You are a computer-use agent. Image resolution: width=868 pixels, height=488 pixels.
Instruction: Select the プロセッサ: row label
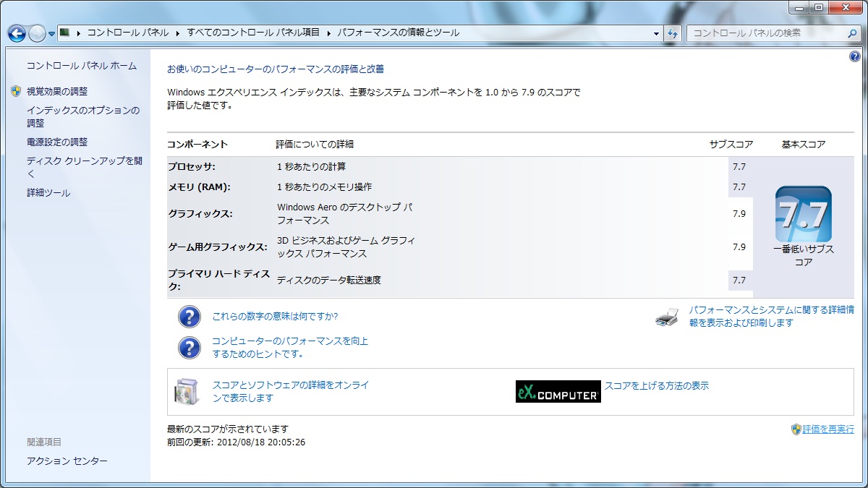(x=192, y=167)
